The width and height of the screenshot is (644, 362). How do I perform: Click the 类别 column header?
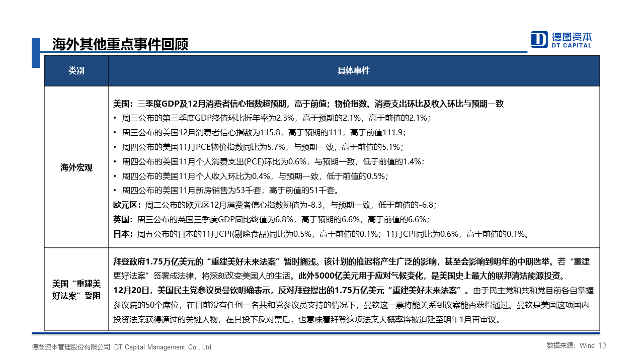(x=76, y=71)
